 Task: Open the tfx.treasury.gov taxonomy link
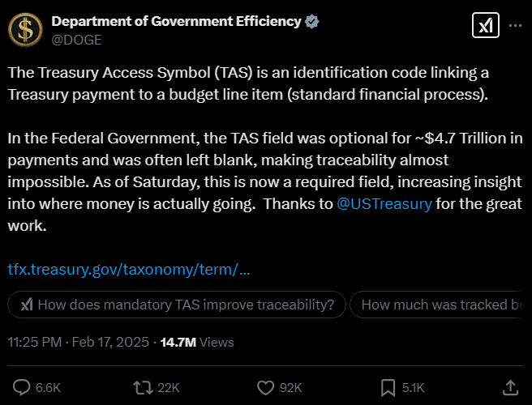click(x=128, y=269)
